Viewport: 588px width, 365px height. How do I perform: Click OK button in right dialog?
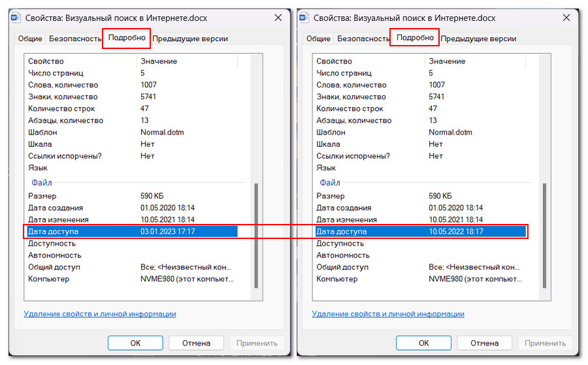pyautogui.click(x=423, y=343)
